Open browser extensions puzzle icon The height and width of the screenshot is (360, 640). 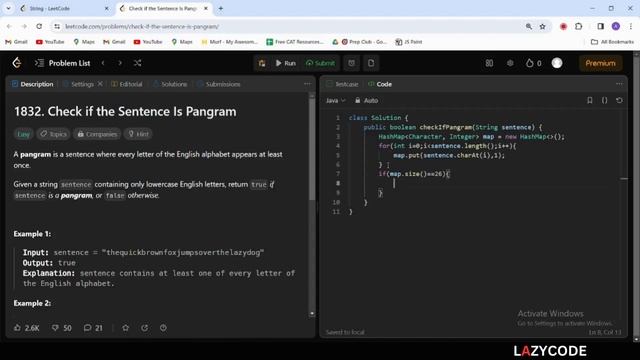coord(578,26)
